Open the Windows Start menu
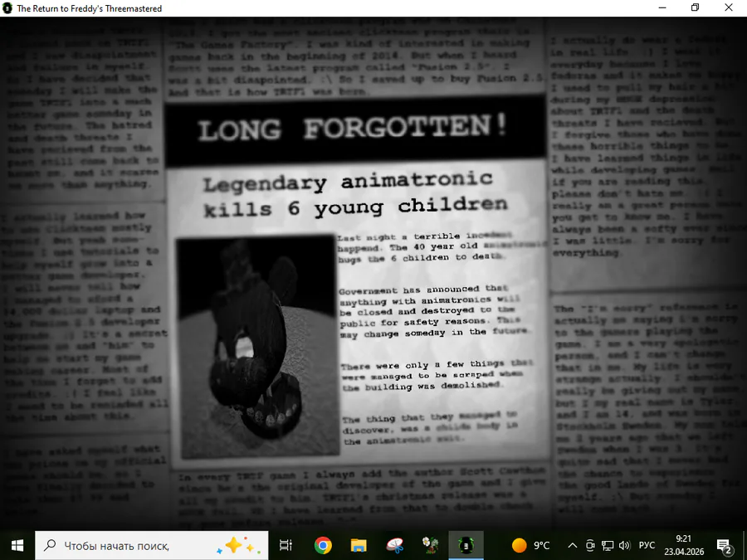 click(x=17, y=545)
